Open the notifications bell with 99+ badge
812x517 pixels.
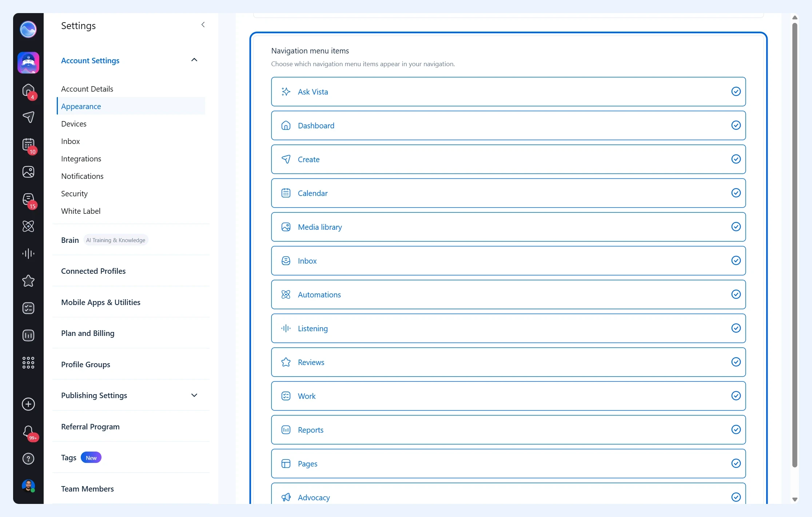(x=28, y=432)
